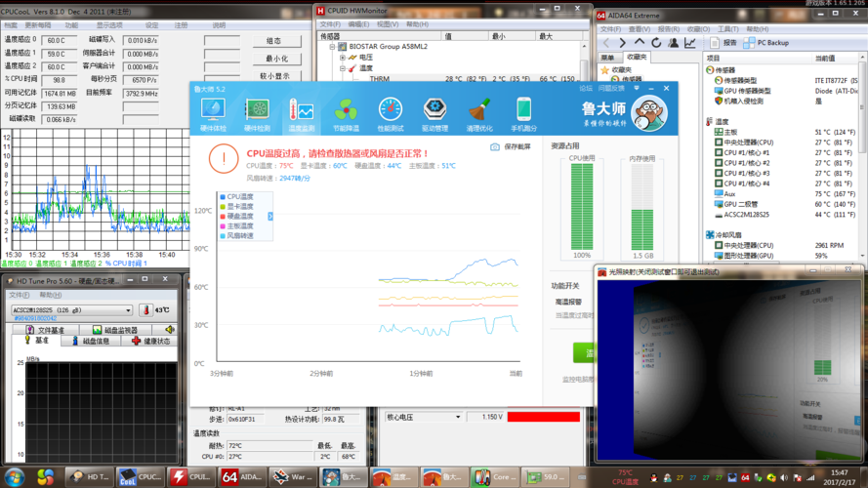Click the Windows Start orb

point(15,476)
